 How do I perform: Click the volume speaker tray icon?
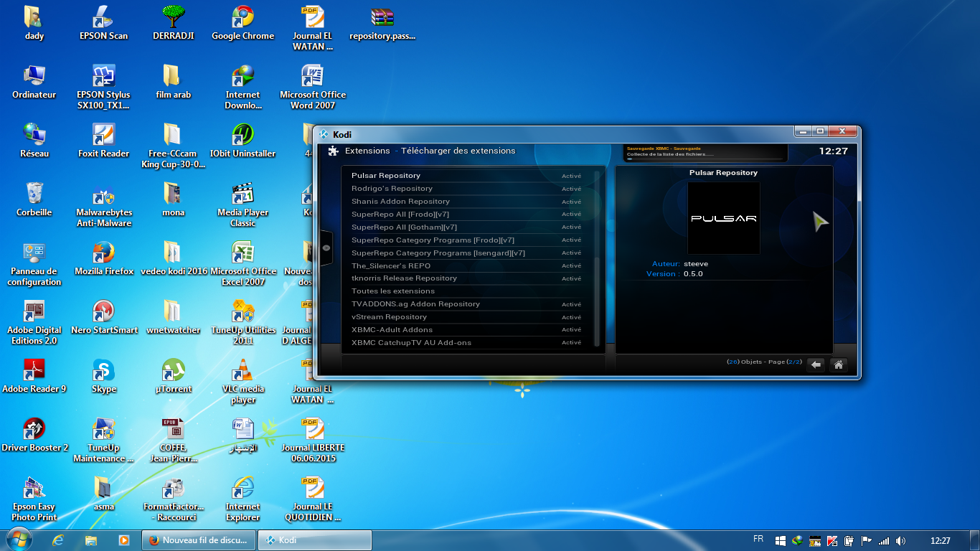tap(900, 541)
